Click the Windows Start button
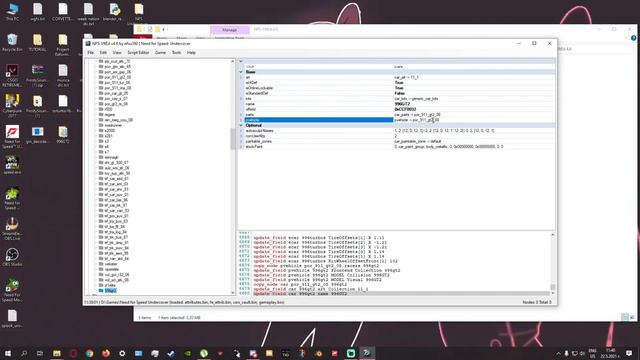 pyautogui.click(x=8, y=353)
